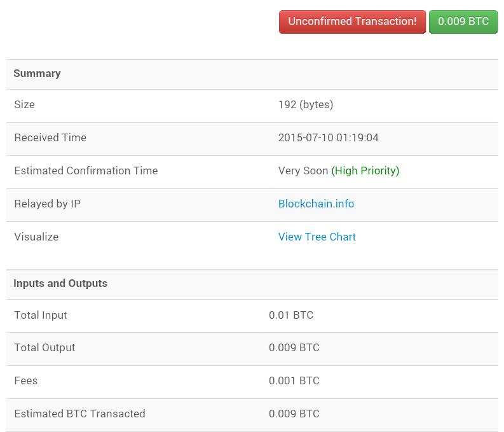Click the green (High Priority) text
The height and width of the screenshot is (432, 504).
pyautogui.click(x=365, y=171)
